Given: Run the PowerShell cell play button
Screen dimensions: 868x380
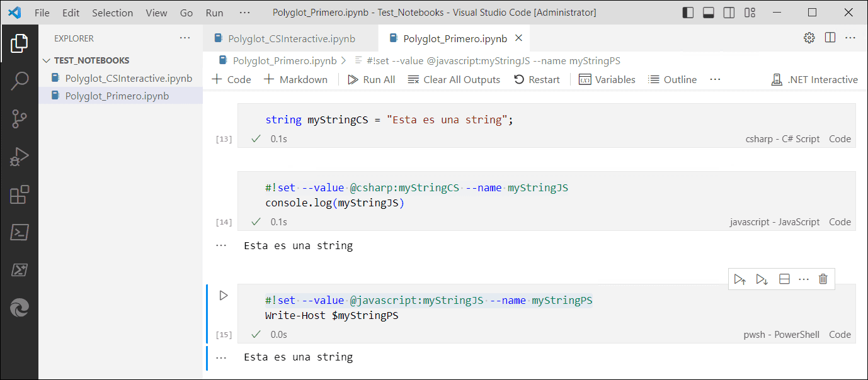Looking at the screenshot, I should point(223,296).
